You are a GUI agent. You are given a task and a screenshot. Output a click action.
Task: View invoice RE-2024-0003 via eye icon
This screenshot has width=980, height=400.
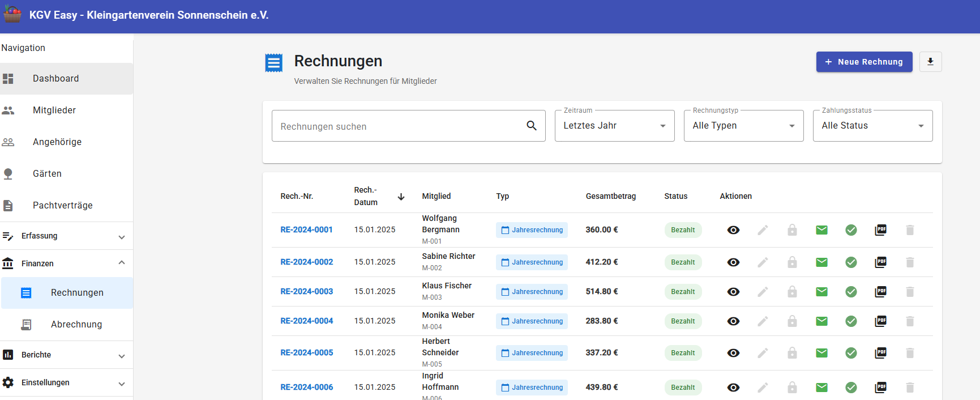coord(733,292)
